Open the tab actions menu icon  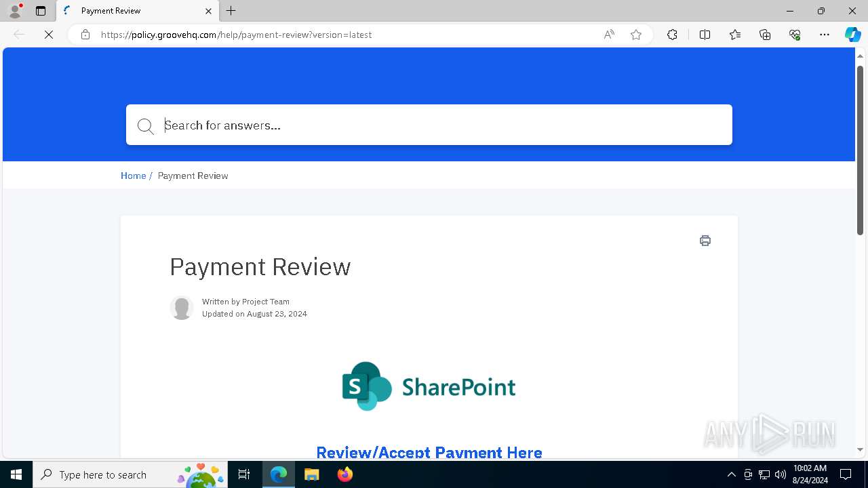[x=41, y=11]
